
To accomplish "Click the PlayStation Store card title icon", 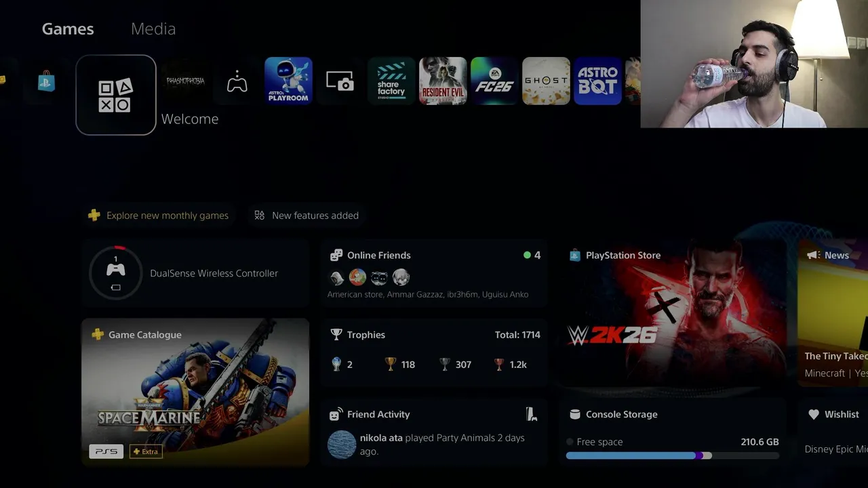I will (x=575, y=256).
